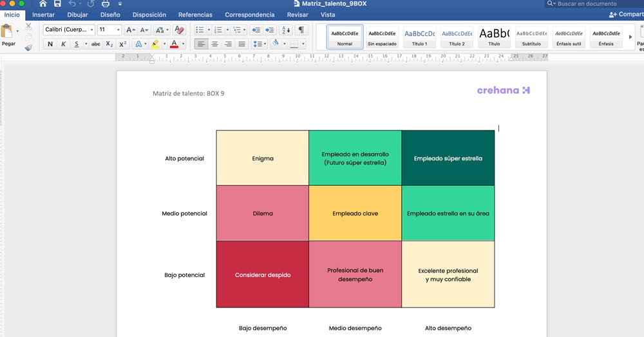Image resolution: width=644 pixels, height=337 pixels.
Task: Apply the Subtítulo style
Action: (531, 37)
